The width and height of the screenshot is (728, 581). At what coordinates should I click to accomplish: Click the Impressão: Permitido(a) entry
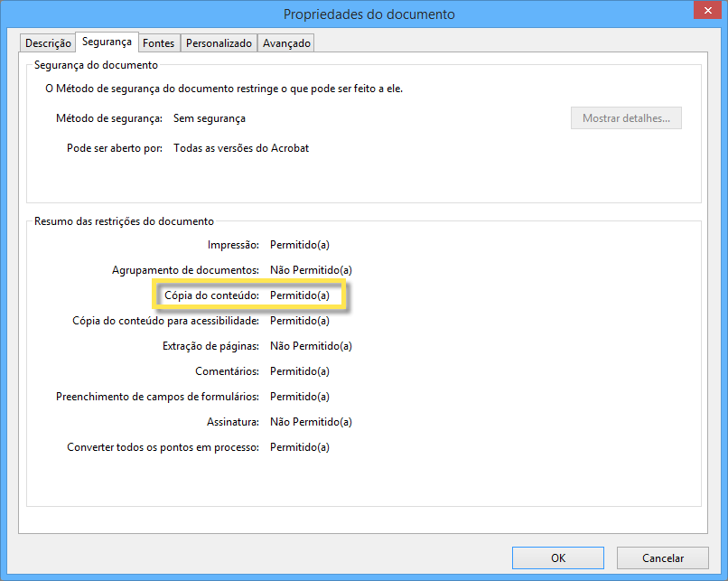(x=262, y=244)
